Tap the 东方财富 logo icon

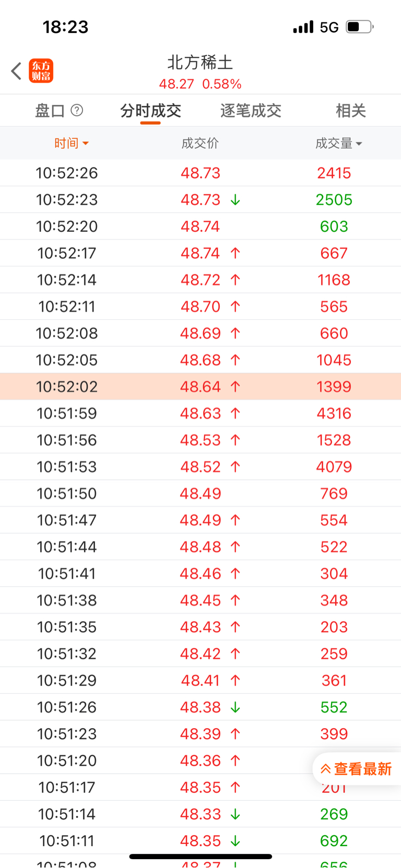pos(41,71)
